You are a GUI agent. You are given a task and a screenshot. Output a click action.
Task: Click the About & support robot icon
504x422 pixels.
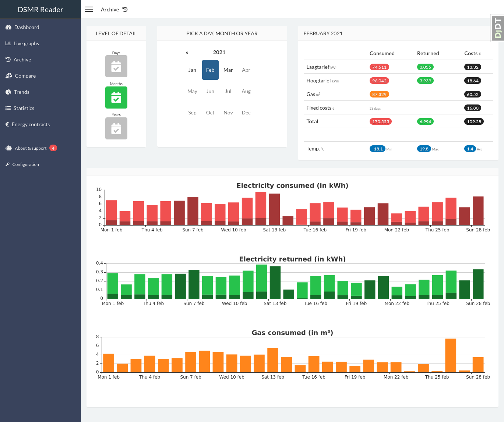click(x=9, y=148)
